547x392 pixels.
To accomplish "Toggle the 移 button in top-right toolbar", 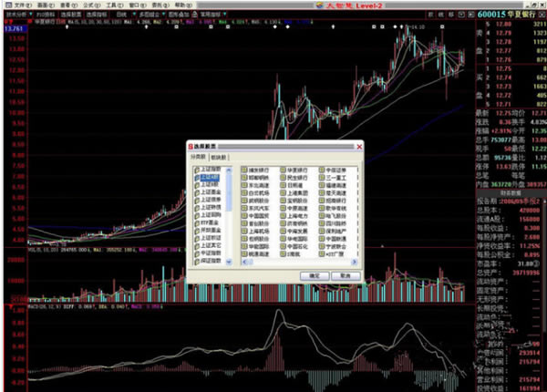I will pyautogui.click(x=451, y=15).
